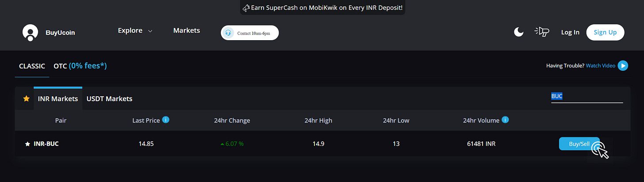Switch to OTC (0% fees*) tab

tap(80, 66)
